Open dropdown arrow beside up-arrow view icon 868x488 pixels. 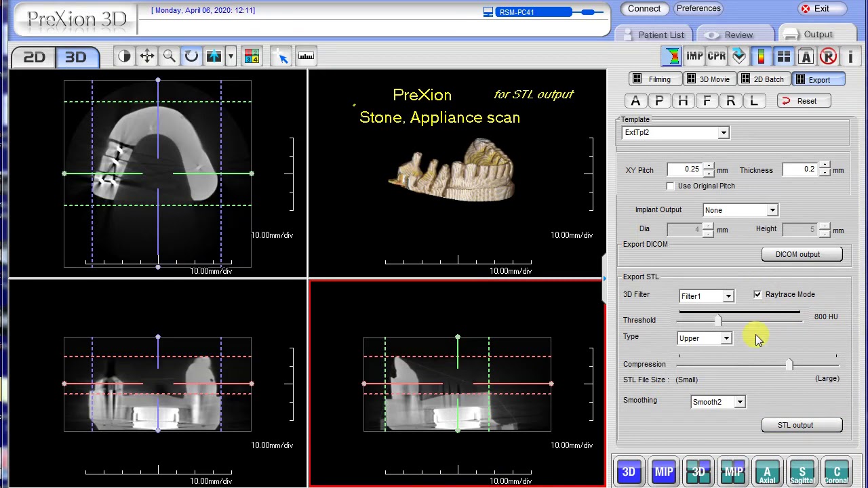click(x=231, y=56)
